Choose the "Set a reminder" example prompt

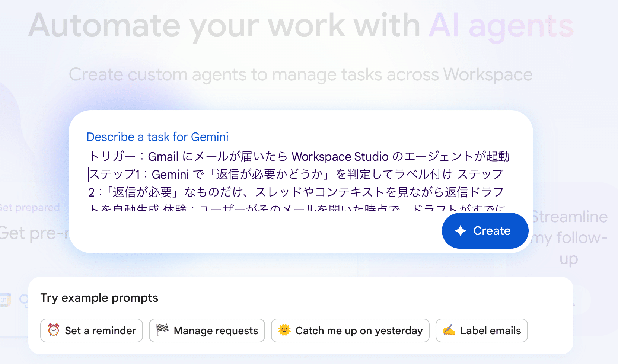92,331
